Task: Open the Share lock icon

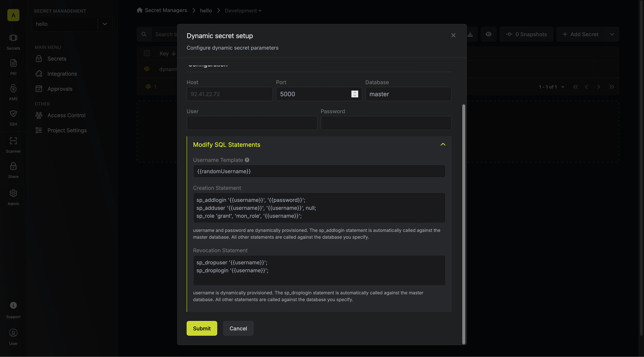Action: (x=13, y=166)
